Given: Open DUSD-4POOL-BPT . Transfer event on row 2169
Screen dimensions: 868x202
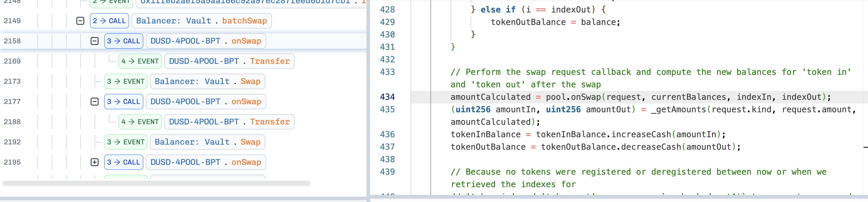Looking at the screenshot, I should (x=229, y=61).
